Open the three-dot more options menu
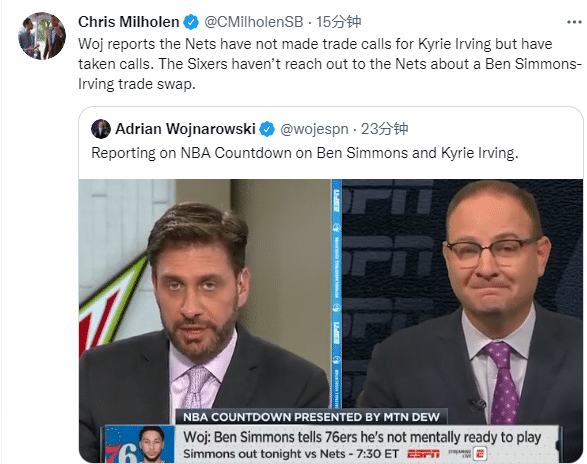Image resolution: width=587 pixels, height=464 pixels. pyautogui.click(x=574, y=22)
